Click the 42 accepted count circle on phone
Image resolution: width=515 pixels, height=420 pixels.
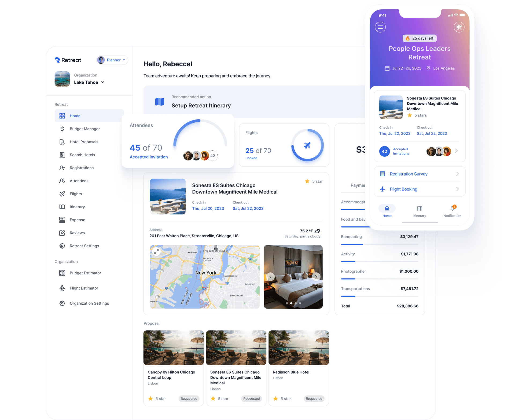coord(384,151)
